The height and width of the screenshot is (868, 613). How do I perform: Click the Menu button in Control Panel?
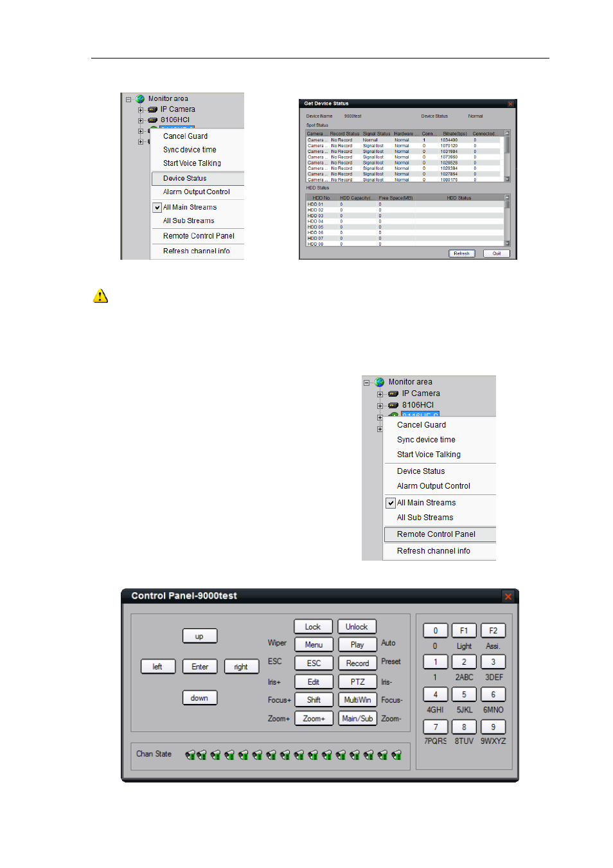314,644
